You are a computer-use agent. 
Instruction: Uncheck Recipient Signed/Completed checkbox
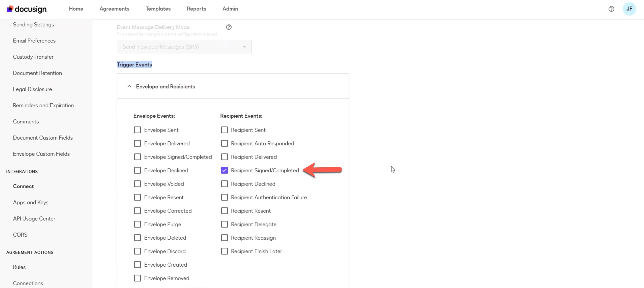[x=224, y=170]
